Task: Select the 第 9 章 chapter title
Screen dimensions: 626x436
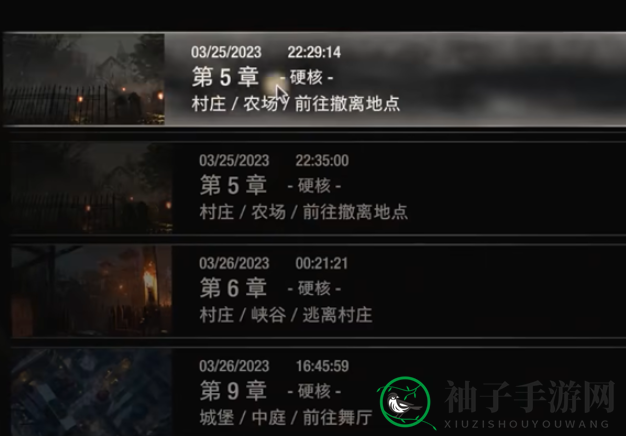Action: point(233,391)
